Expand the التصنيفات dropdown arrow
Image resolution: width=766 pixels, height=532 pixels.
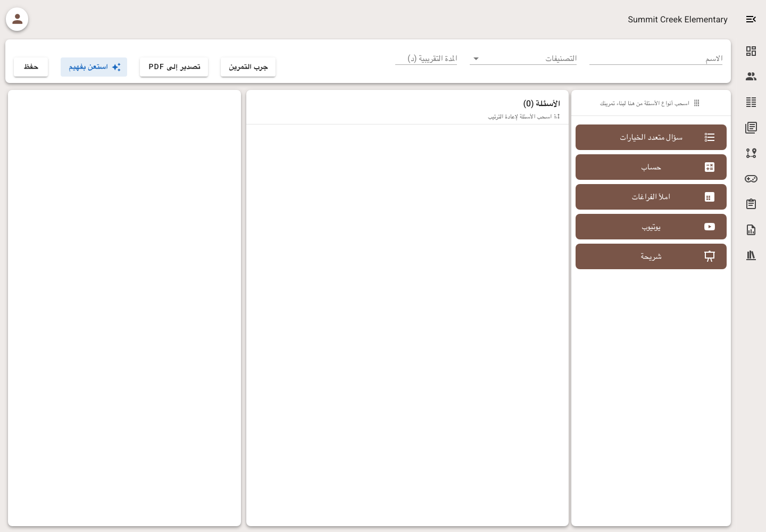point(476,59)
